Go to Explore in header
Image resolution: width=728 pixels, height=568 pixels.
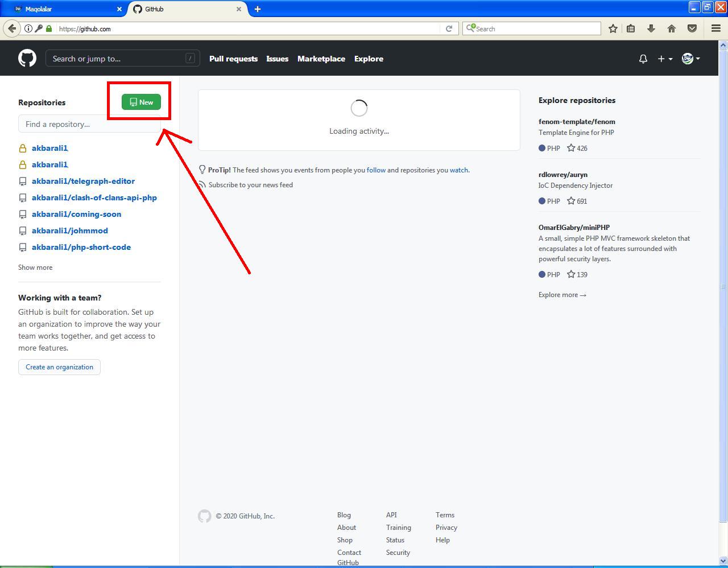(x=369, y=59)
